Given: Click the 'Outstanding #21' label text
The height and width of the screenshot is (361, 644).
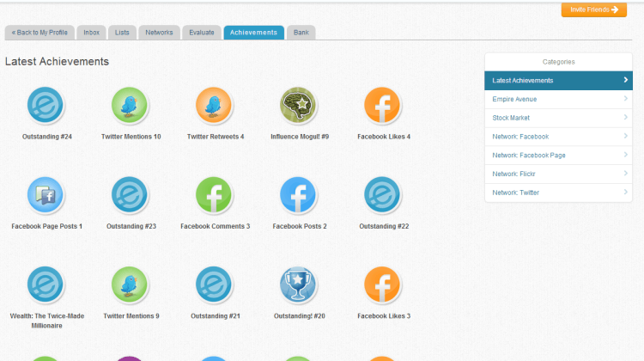Looking at the screenshot, I should pos(216,315).
